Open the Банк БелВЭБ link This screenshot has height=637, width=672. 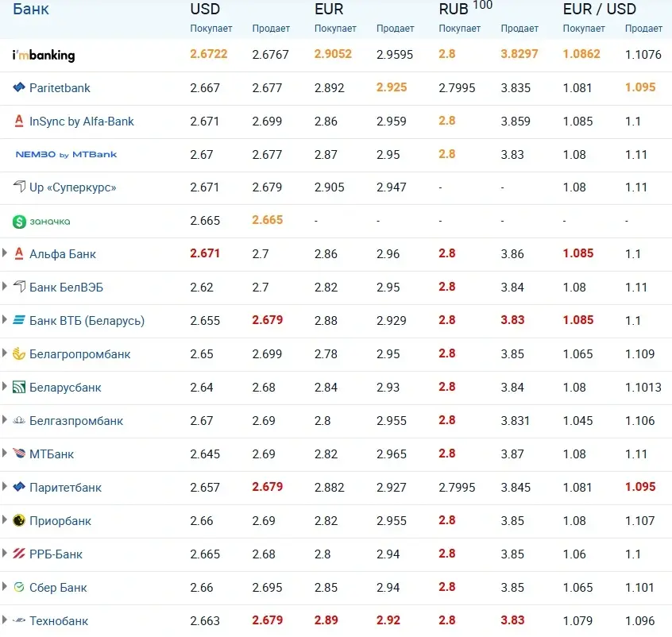66,288
